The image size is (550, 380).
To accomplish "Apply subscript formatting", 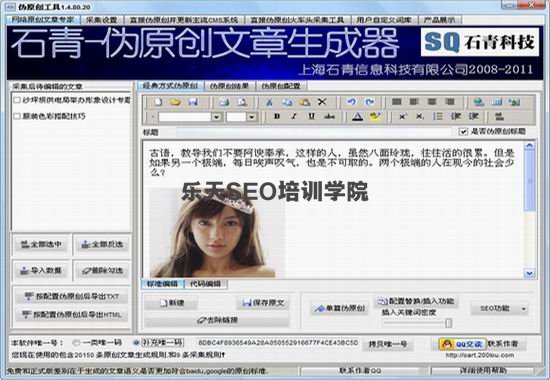I will pos(420,116).
